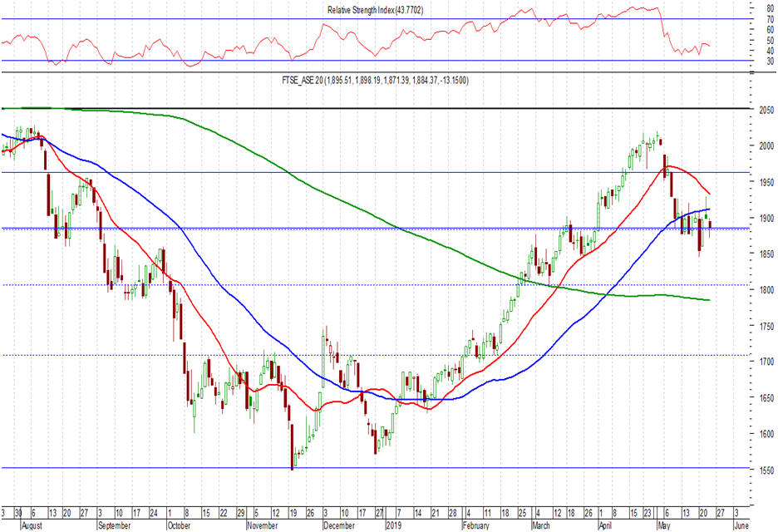Click the April month label
Image resolution: width=778 pixels, height=532 pixels.
tap(605, 525)
